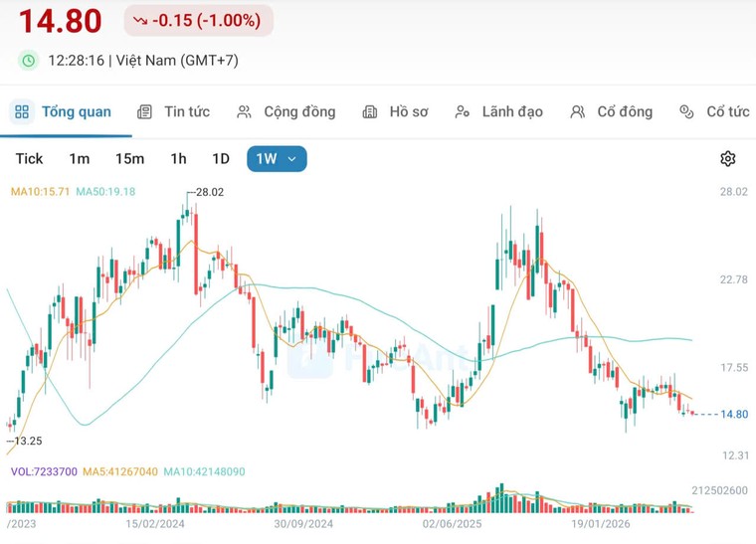Image resolution: width=756 pixels, height=544 pixels.
Task: Click the Cộng đồng people icon
Action: pyautogui.click(x=244, y=111)
